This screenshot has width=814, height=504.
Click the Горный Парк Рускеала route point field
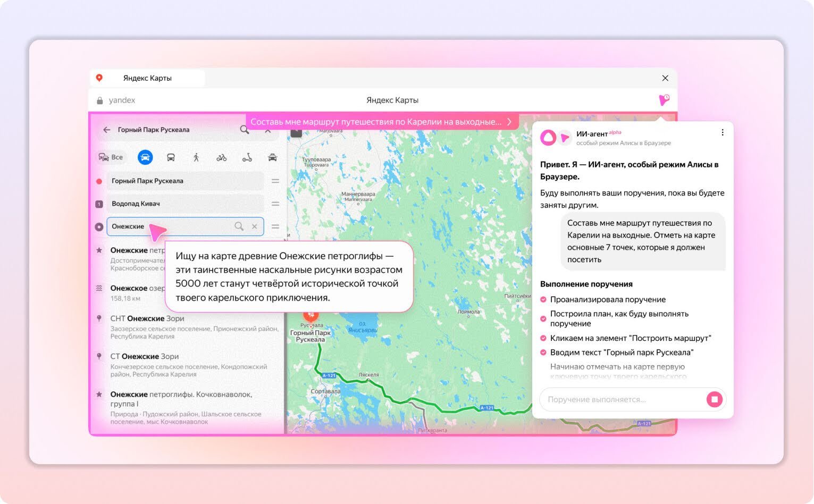point(185,181)
